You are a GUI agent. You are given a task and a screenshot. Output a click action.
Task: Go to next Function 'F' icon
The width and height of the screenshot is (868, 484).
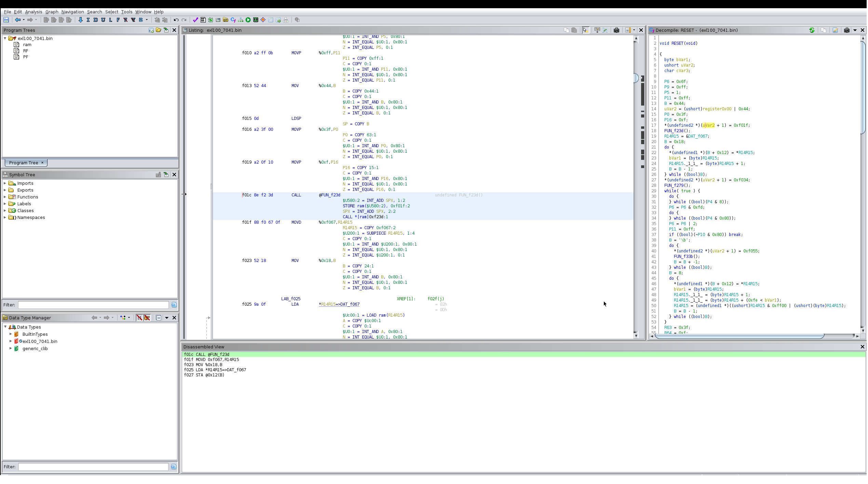click(x=118, y=20)
